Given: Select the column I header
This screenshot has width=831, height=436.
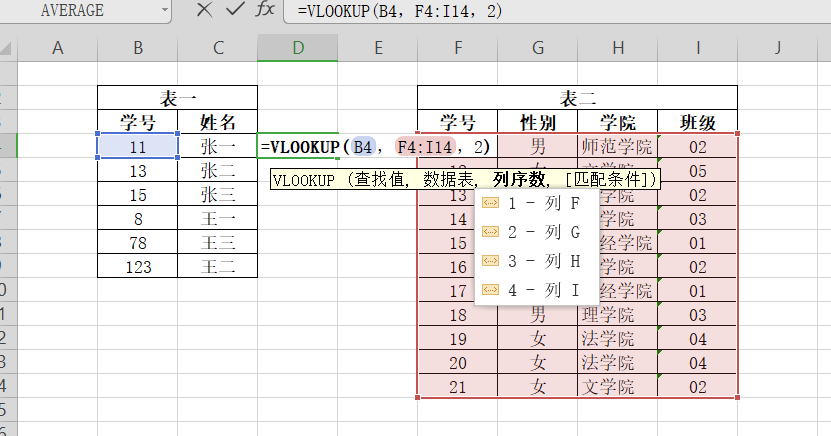Looking at the screenshot, I should point(698,48).
